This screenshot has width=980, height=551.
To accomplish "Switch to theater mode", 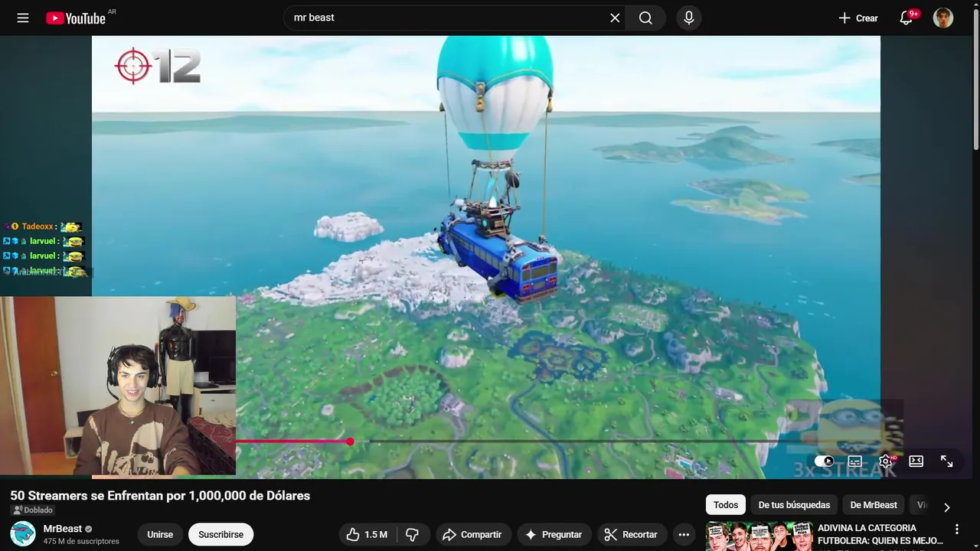I will tap(916, 461).
